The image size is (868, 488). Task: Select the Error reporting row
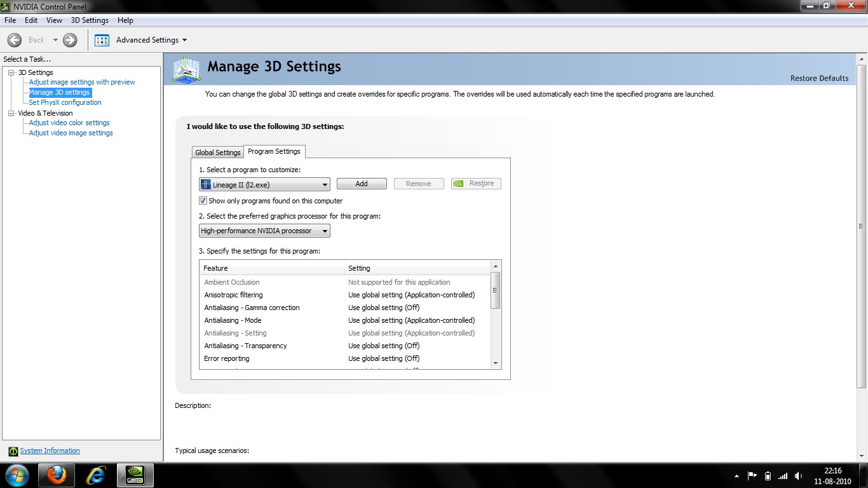pos(345,358)
